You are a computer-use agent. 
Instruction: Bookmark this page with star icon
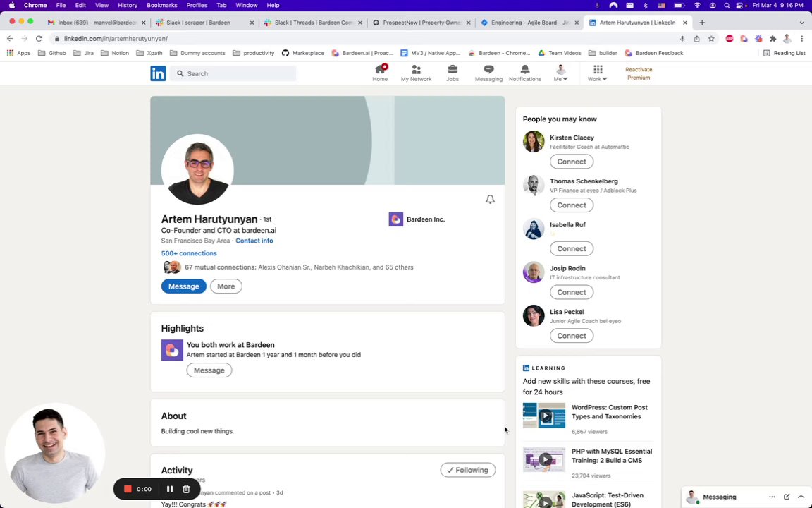tap(711, 39)
